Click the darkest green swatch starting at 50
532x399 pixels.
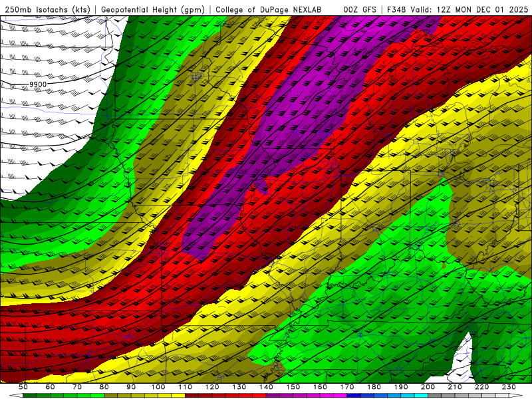click(30, 396)
